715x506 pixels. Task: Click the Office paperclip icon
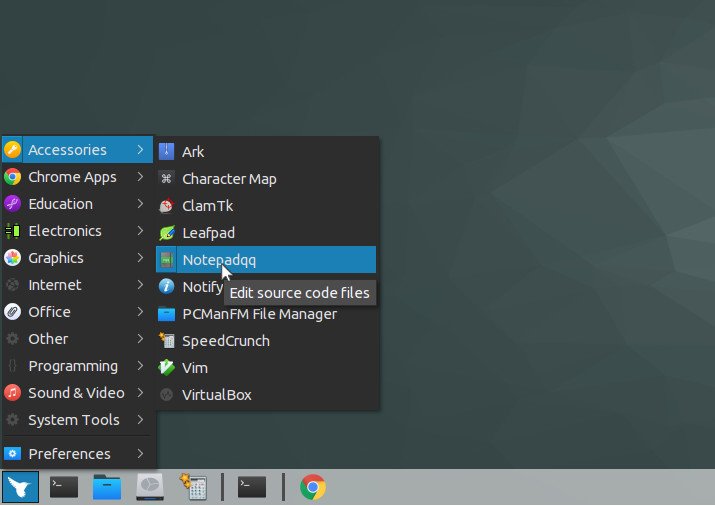(12, 312)
